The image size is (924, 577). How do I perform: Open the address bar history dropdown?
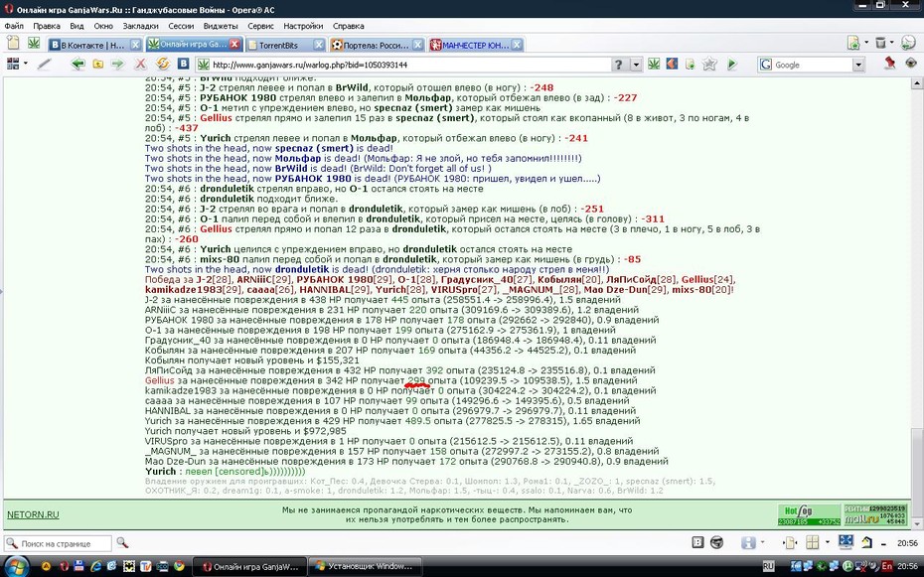click(x=637, y=65)
